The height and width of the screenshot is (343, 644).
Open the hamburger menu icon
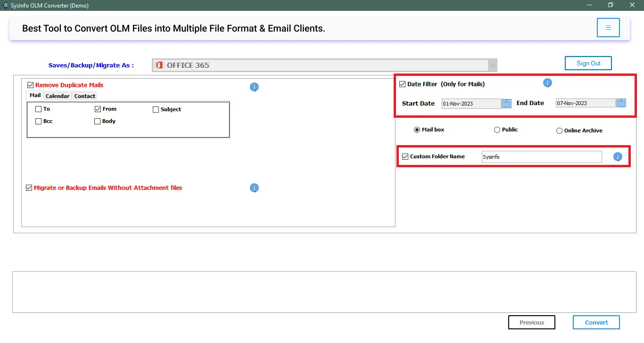(x=608, y=28)
